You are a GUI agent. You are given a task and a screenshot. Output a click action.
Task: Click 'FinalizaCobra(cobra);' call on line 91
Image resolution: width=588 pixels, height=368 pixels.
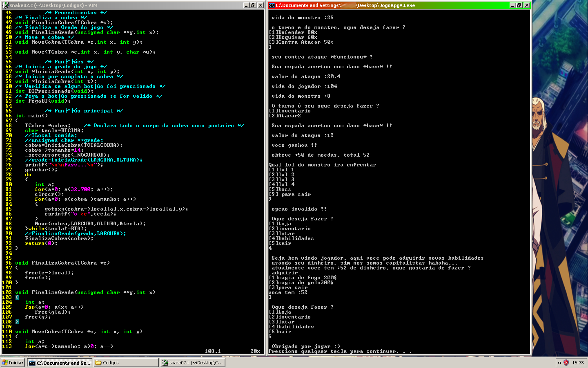click(59, 238)
